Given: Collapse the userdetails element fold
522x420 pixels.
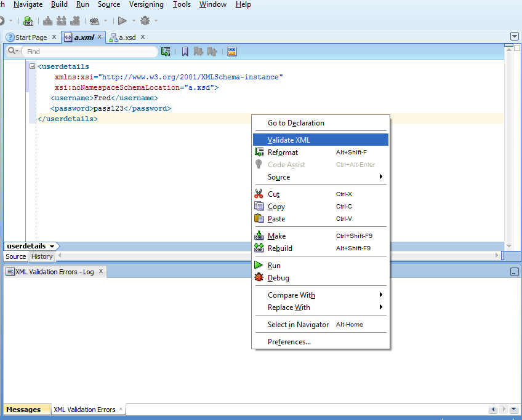Looking at the screenshot, I should pos(32,66).
